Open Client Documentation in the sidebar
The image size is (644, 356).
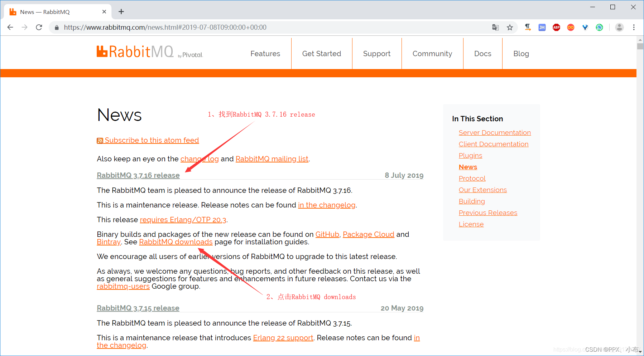494,144
